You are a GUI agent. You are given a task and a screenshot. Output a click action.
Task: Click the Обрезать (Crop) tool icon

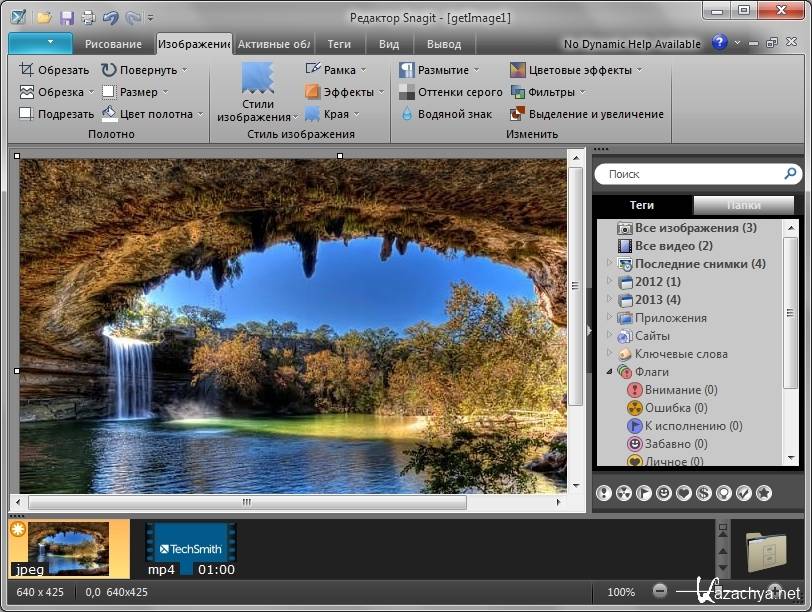click(27, 70)
